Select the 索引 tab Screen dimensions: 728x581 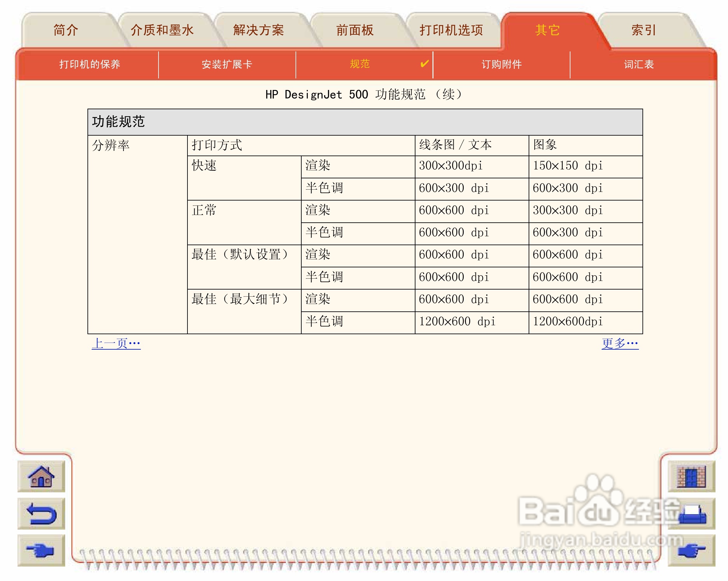pos(643,30)
